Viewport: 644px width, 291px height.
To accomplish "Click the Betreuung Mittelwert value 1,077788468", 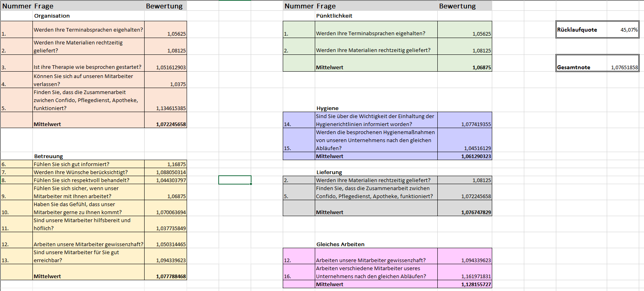I will 165,272.
